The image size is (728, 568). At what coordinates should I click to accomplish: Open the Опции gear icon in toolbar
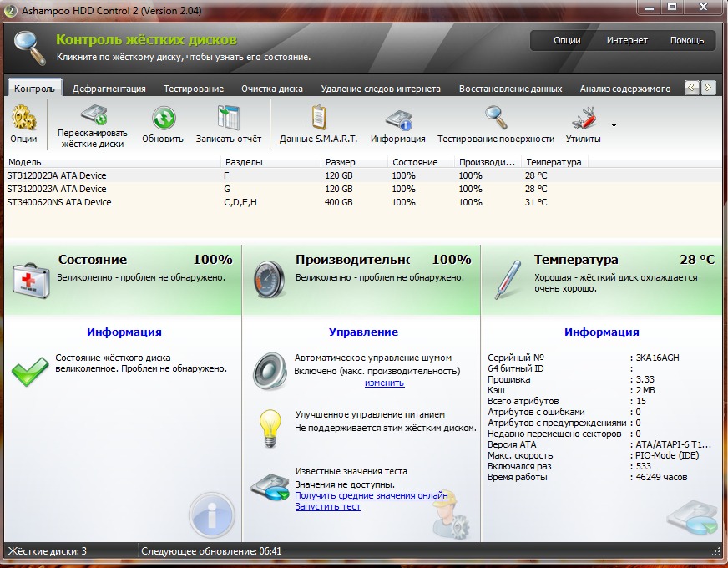click(23, 118)
